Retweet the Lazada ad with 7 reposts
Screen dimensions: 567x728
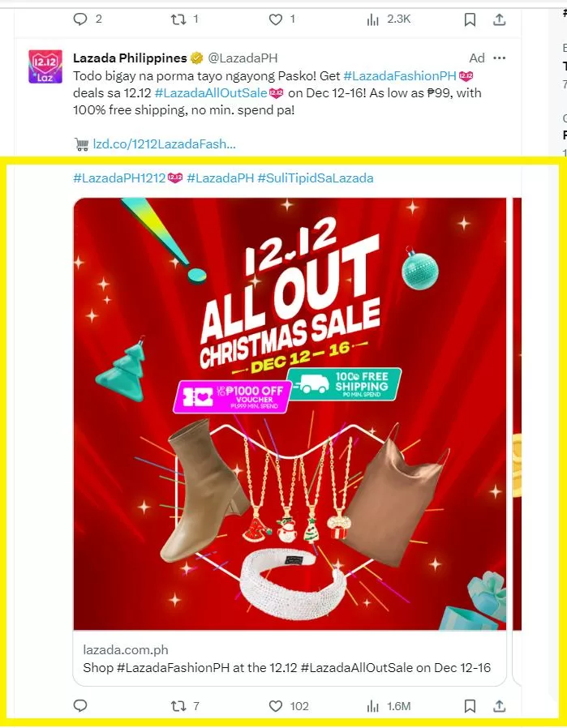(178, 706)
